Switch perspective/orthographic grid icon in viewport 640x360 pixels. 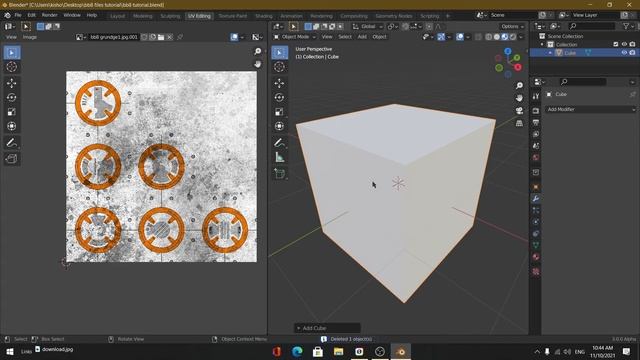tap(519, 123)
